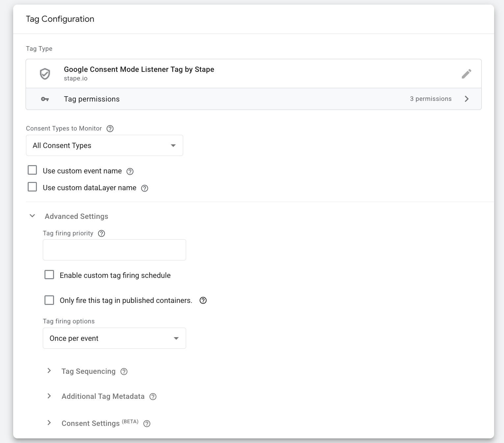
Task: Open help icon beside Additional Tag Metadata
Action: (x=153, y=397)
